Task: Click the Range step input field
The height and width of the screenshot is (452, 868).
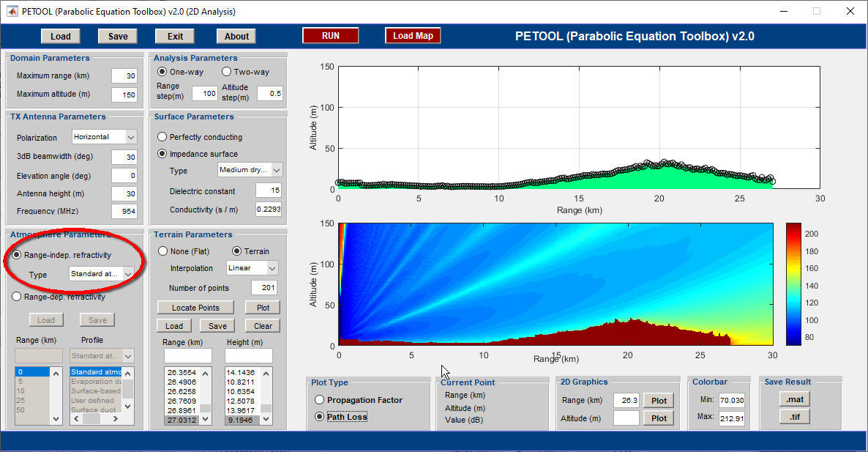Action: (205, 94)
